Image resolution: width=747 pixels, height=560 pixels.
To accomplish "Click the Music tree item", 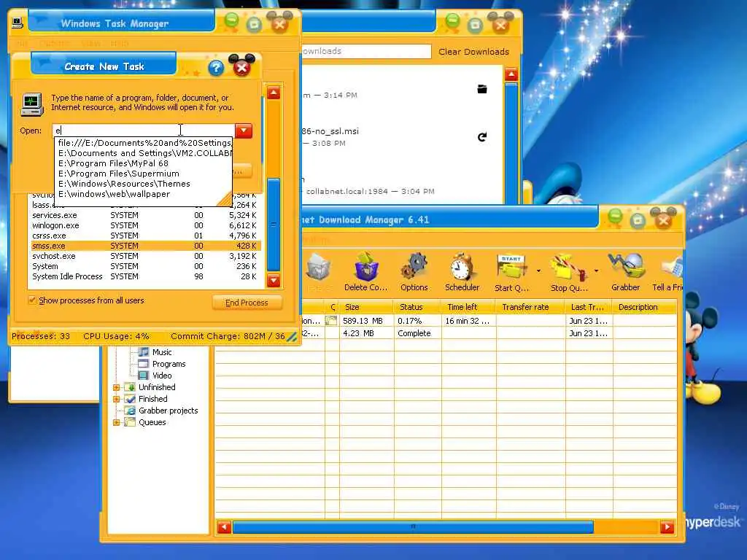I will pos(162,352).
